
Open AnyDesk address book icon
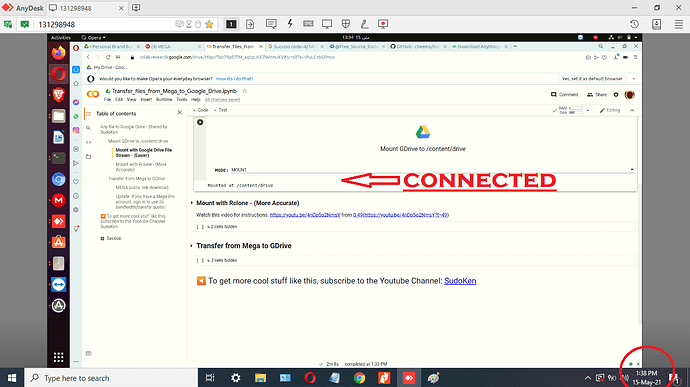click(x=657, y=24)
